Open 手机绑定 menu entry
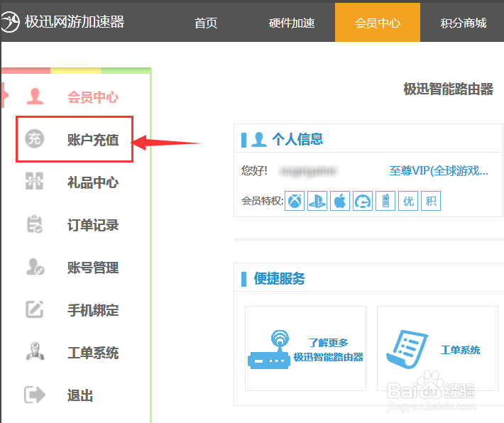504x423 pixels. tap(93, 310)
